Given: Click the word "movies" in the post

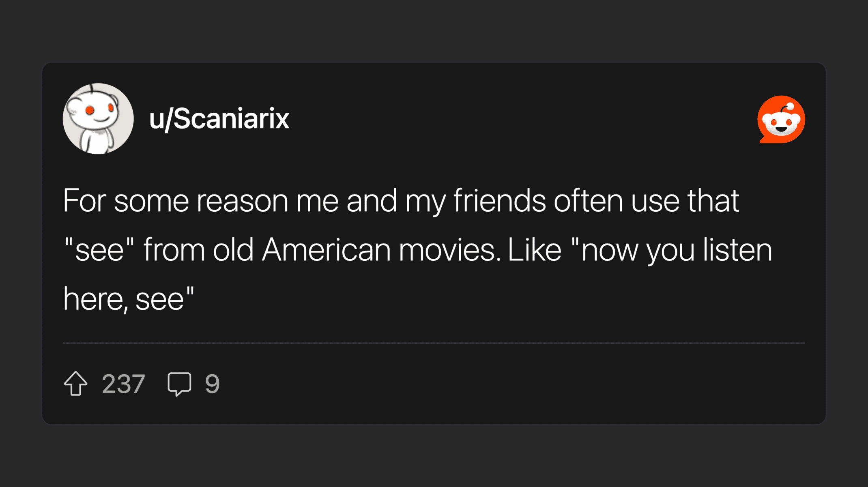Looking at the screenshot, I should [447, 250].
